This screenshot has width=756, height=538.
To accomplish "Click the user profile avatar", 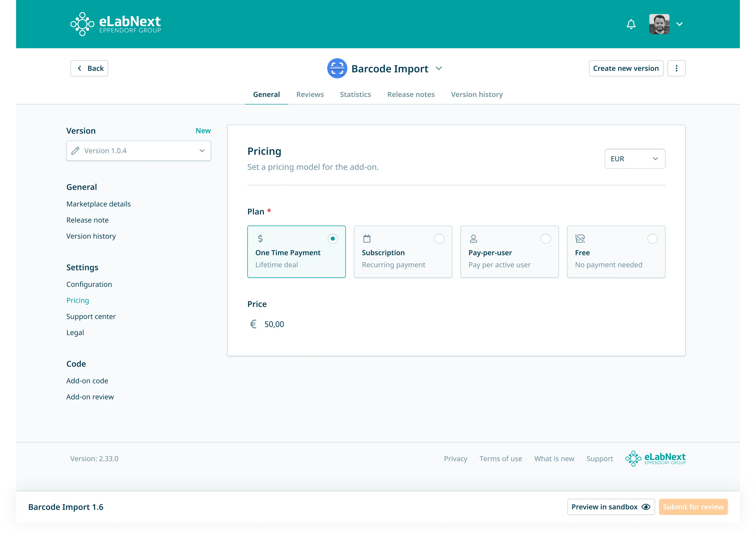I will pos(659,24).
